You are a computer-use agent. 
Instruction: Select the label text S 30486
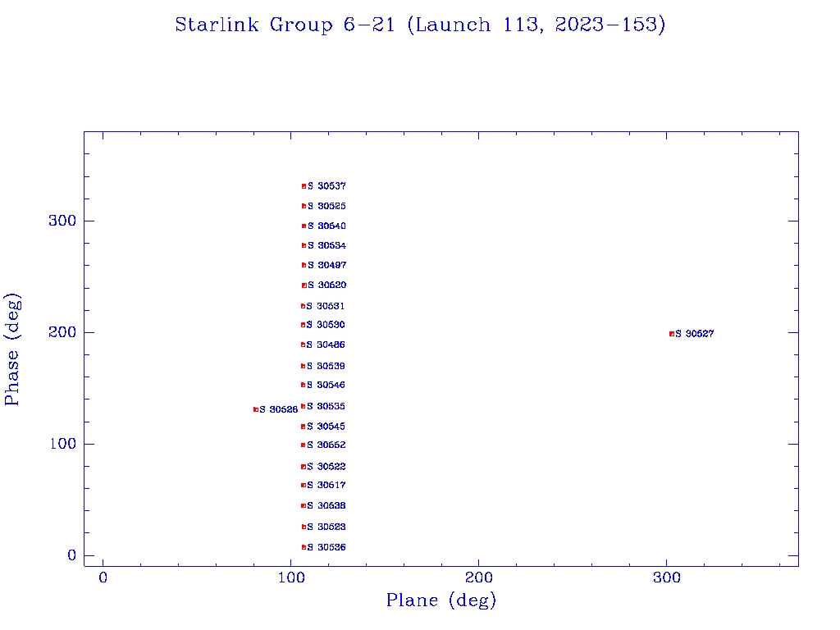pyautogui.click(x=326, y=345)
